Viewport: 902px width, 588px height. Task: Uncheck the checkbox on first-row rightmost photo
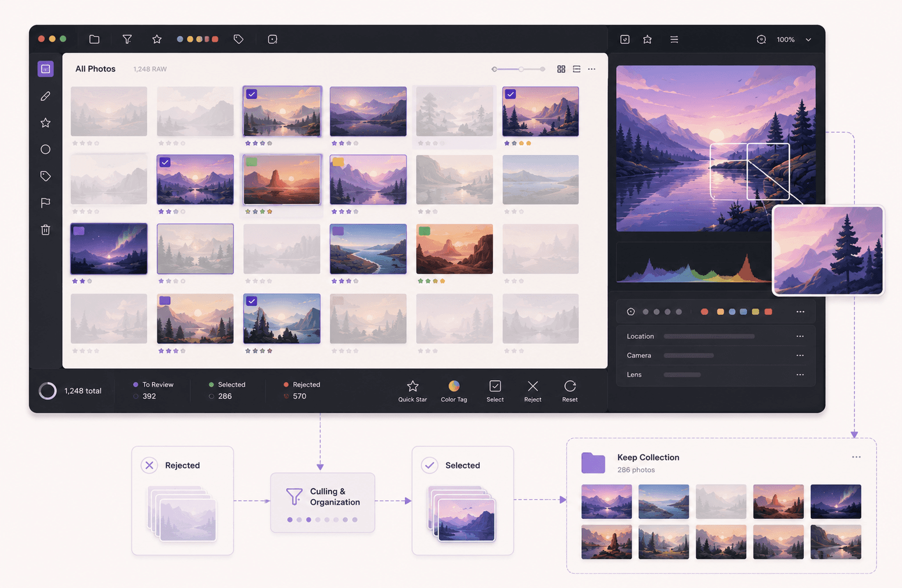[x=510, y=94]
